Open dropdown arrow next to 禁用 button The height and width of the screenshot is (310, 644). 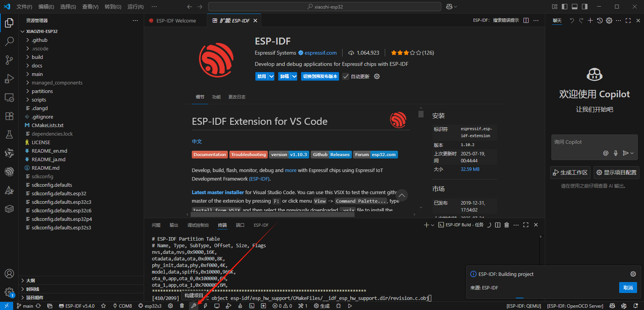[x=271, y=76]
